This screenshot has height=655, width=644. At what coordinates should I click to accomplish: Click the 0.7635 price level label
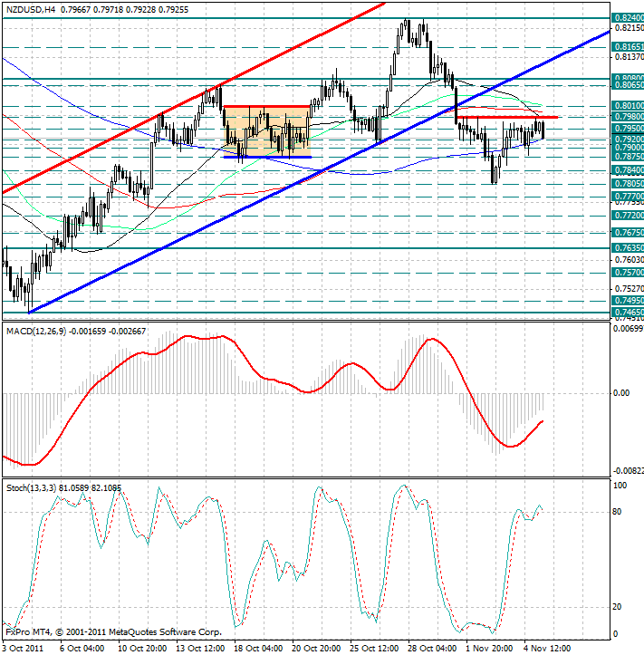[x=628, y=248]
